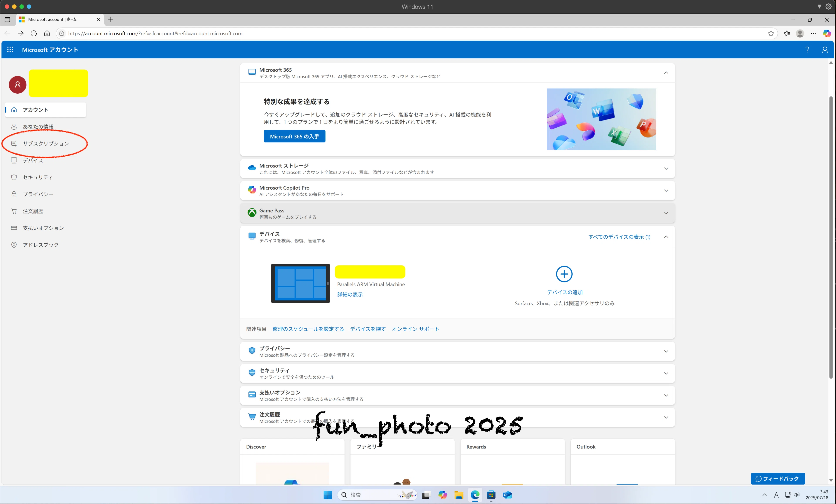Click the Edge icon in taskbar
The width and height of the screenshot is (836, 504).
coord(475,495)
